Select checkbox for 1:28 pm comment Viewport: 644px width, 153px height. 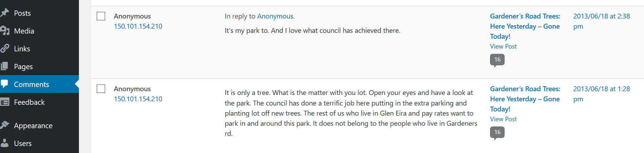pyautogui.click(x=101, y=89)
